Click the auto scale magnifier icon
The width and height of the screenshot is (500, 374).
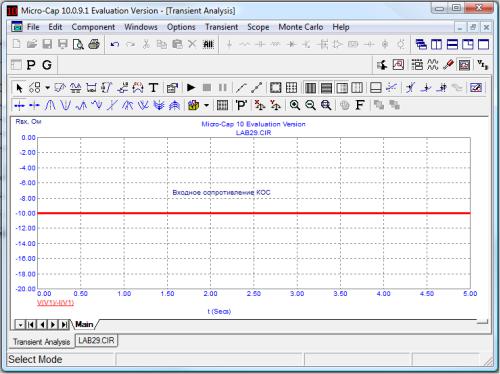click(326, 105)
